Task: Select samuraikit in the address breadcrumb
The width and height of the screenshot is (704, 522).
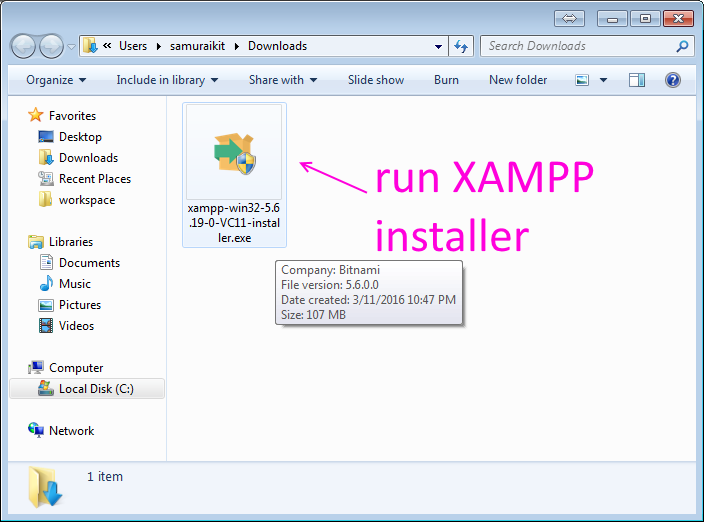Action: pos(197,46)
